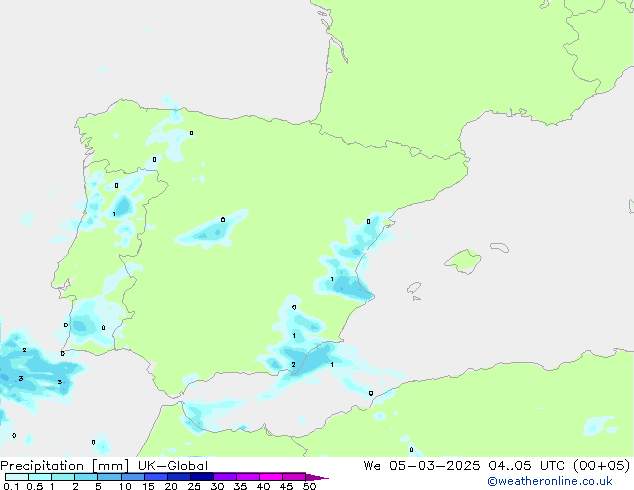
Task: Select the legend swatch between 5 and 10
Action: [109, 477]
